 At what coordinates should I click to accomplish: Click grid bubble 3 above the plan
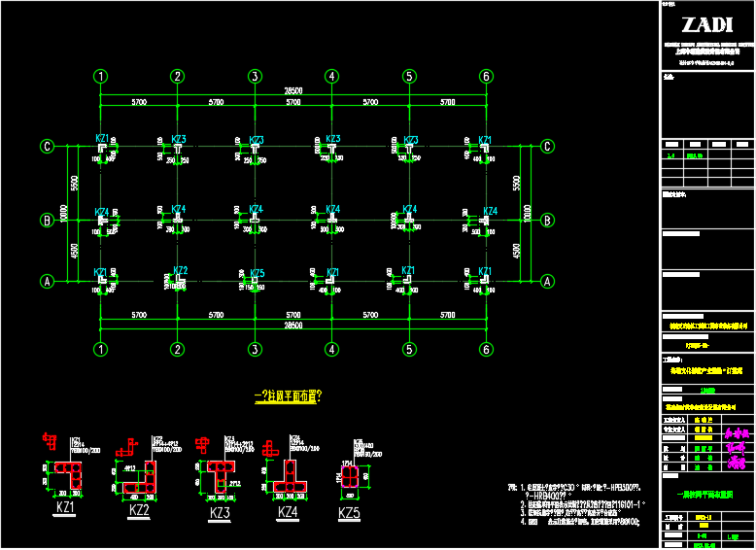click(x=255, y=76)
